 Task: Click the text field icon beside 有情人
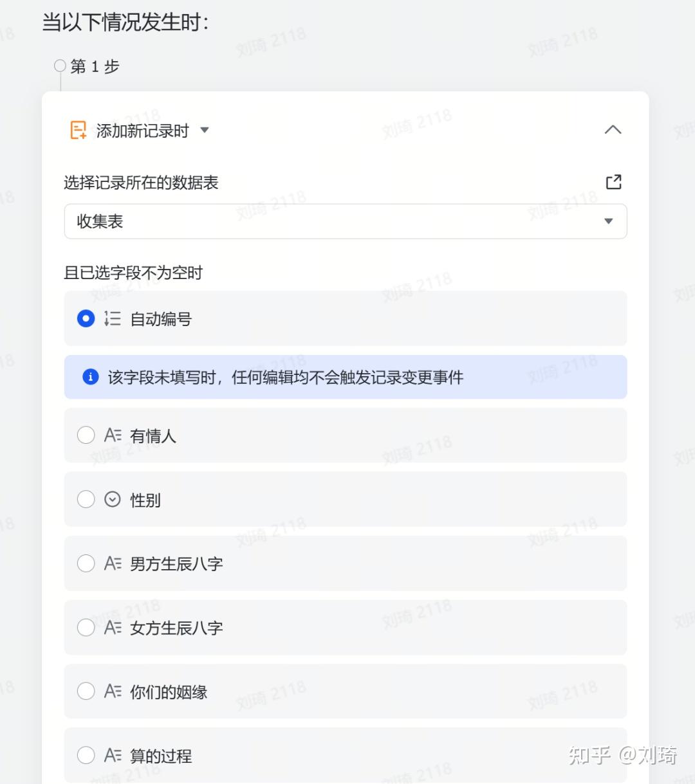pyautogui.click(x=113, y=435)
